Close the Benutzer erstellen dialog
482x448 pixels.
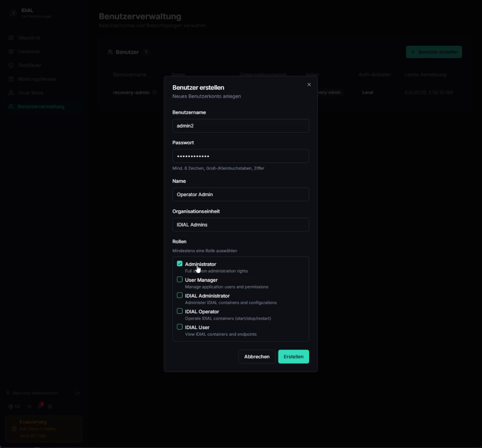coord(309,84)
